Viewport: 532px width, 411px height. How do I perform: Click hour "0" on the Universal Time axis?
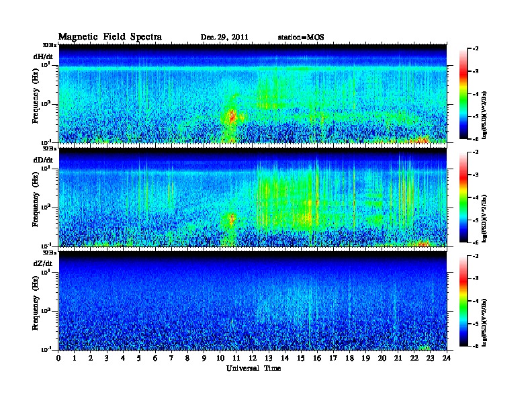(x=58, y=359)
